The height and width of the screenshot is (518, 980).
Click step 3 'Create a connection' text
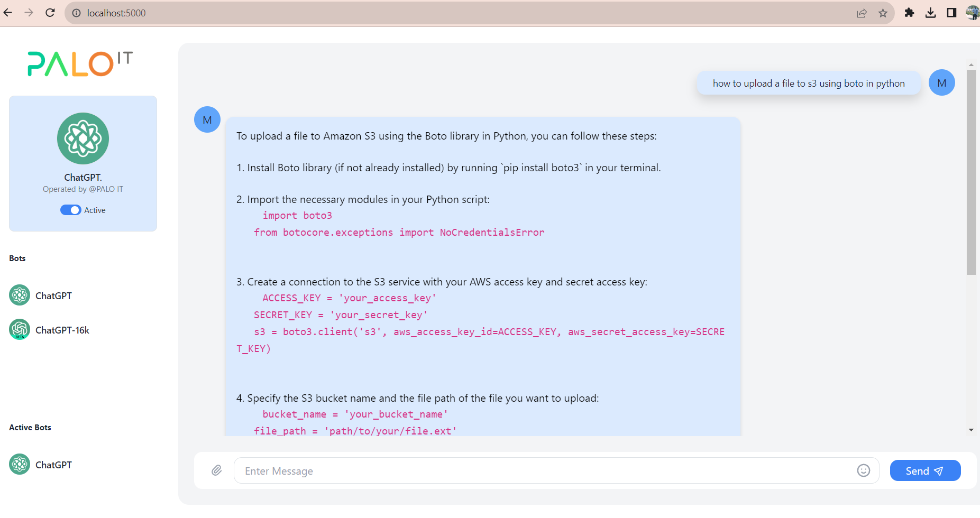442,282
